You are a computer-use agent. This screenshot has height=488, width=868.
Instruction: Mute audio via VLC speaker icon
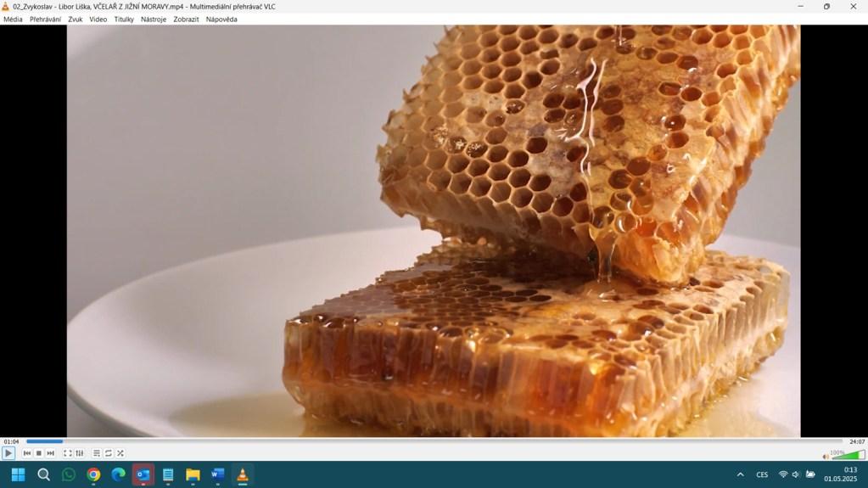(x=826, y=457)
